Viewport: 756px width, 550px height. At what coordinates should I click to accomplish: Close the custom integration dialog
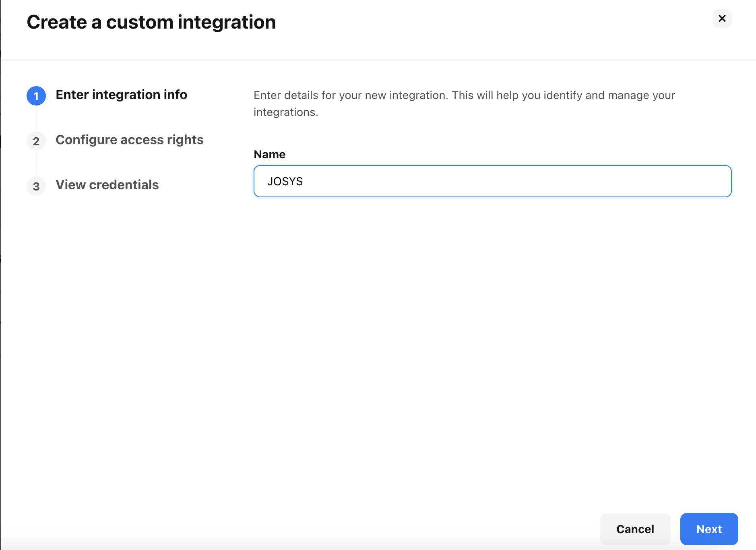point(722,19)
